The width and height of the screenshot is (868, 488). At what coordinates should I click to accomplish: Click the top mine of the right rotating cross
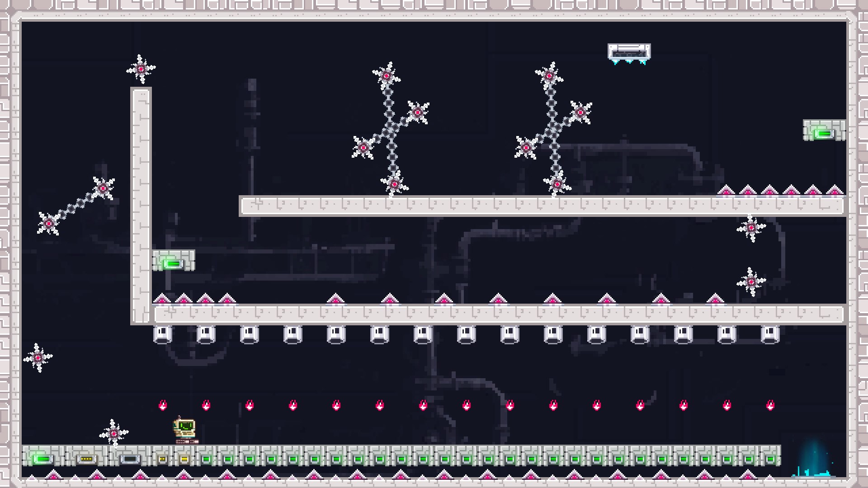(549, 76)
